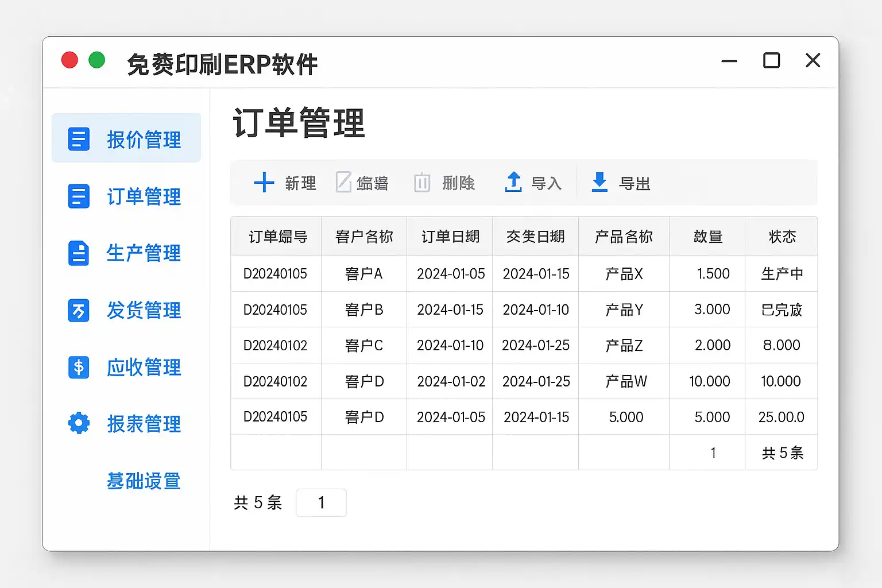
Task: Click the import upload arrow icon
Action: (513, 182)
